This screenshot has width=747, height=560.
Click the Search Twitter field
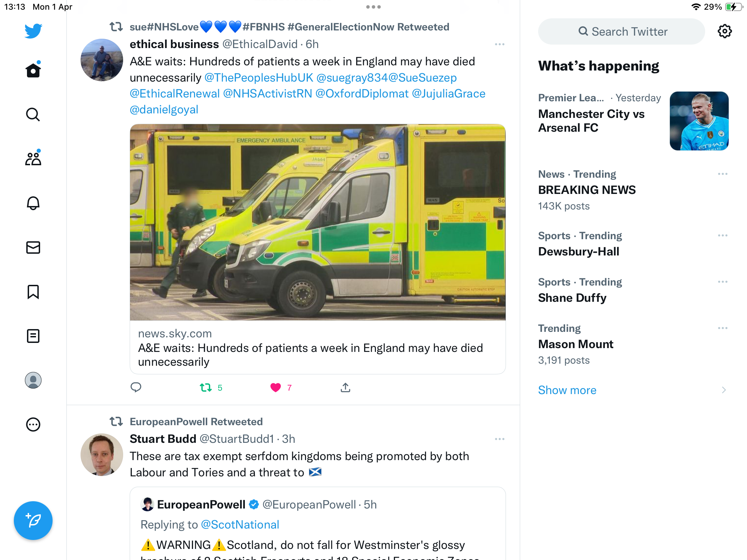621,31
